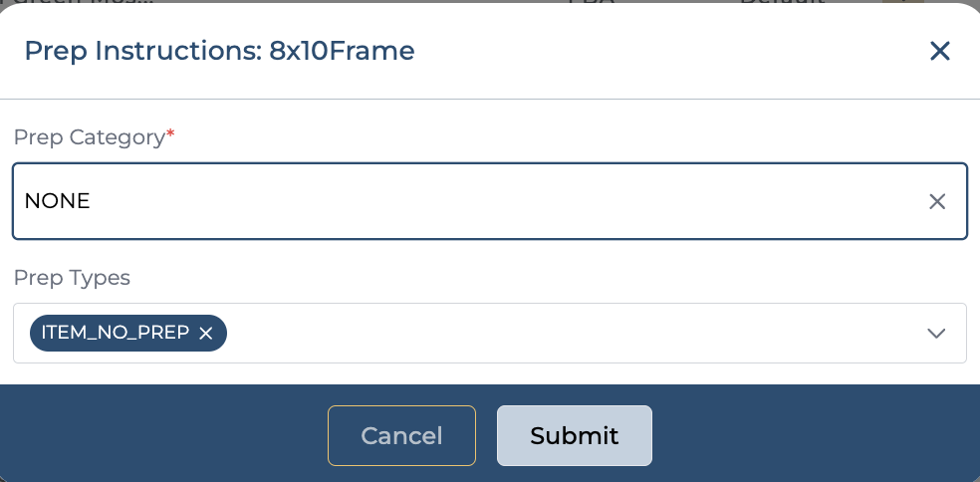
Task: Click the 8x10Frame product name in title
Action: pyautogui.click(x=342, y=51)
